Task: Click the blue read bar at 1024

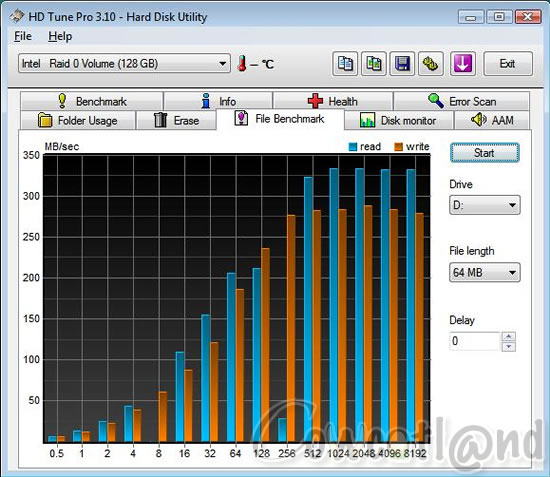Action: click(x=334, y=305)
